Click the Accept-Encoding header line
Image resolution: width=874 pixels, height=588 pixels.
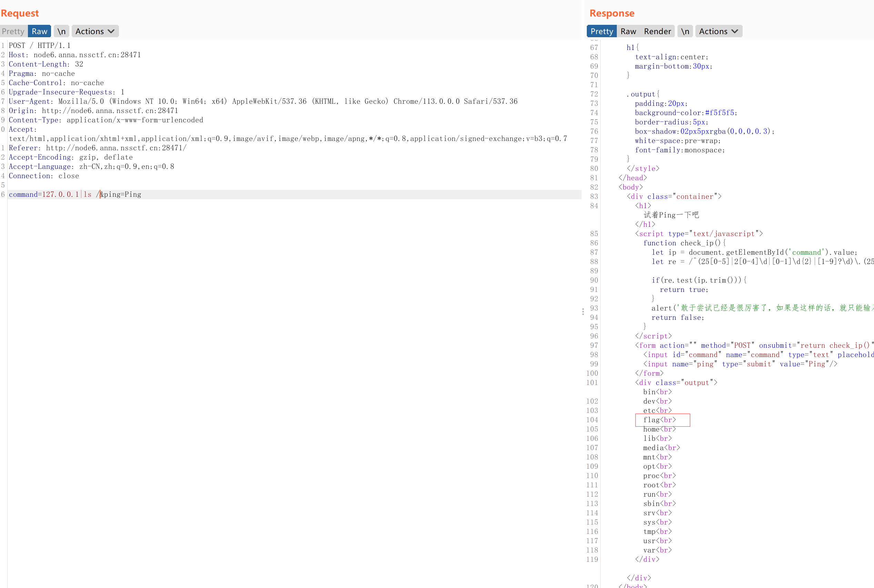[71, 158]
